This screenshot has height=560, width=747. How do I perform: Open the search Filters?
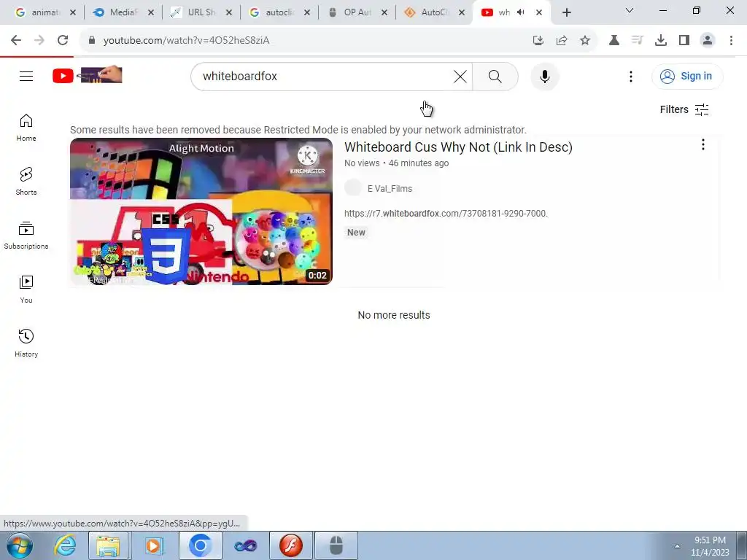coord(684,109)
